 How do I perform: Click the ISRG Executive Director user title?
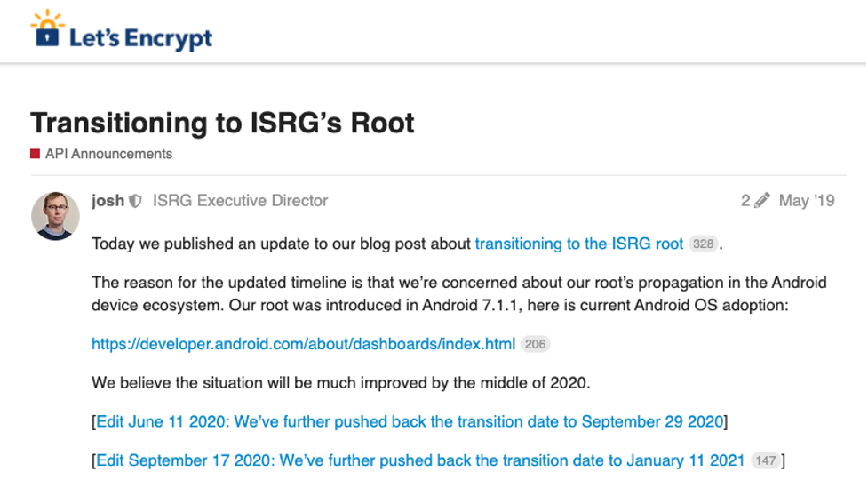240,200
